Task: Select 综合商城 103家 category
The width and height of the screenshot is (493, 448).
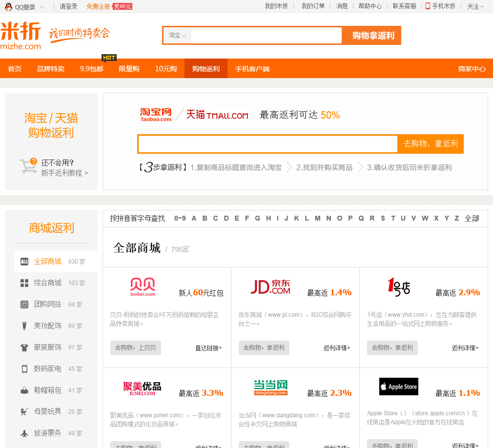Action: tap(56, 283)
